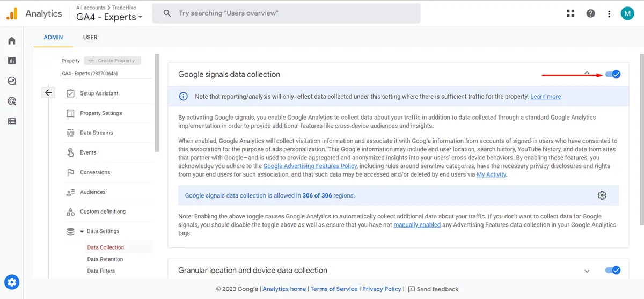Follow the Learn more link

click(545, 97)
